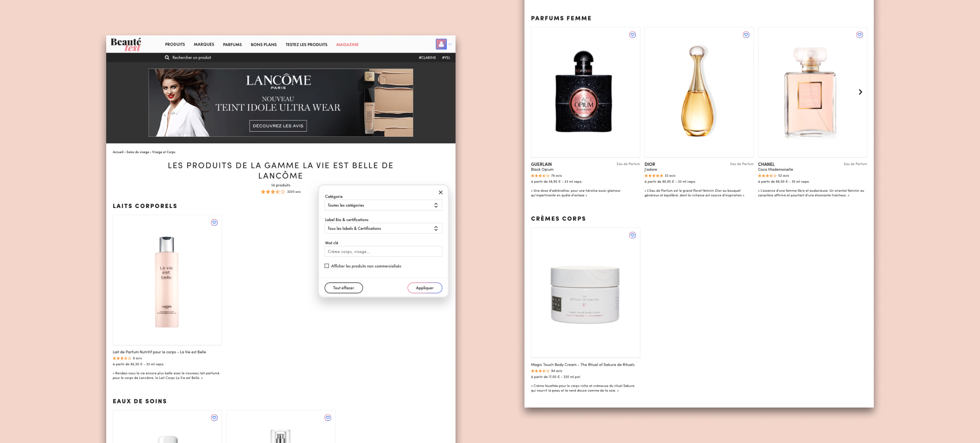Click the Appliquer button

pos(425,288)
